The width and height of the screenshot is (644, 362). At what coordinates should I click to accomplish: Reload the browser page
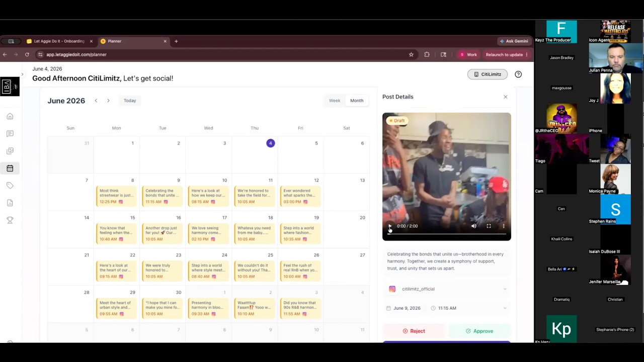coord(27,54)
